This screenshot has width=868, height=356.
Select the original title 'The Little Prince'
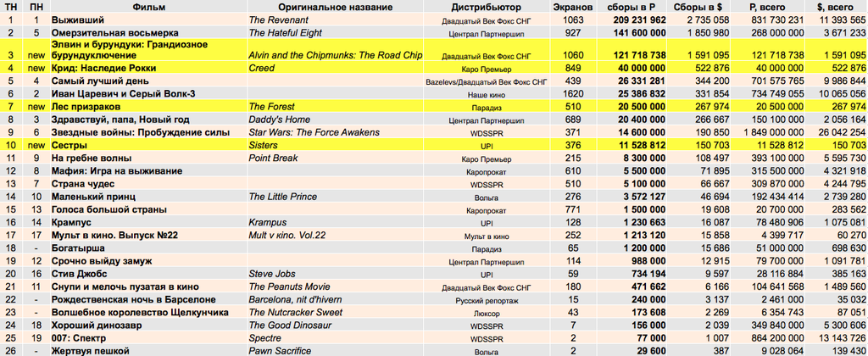pos(283,197)
